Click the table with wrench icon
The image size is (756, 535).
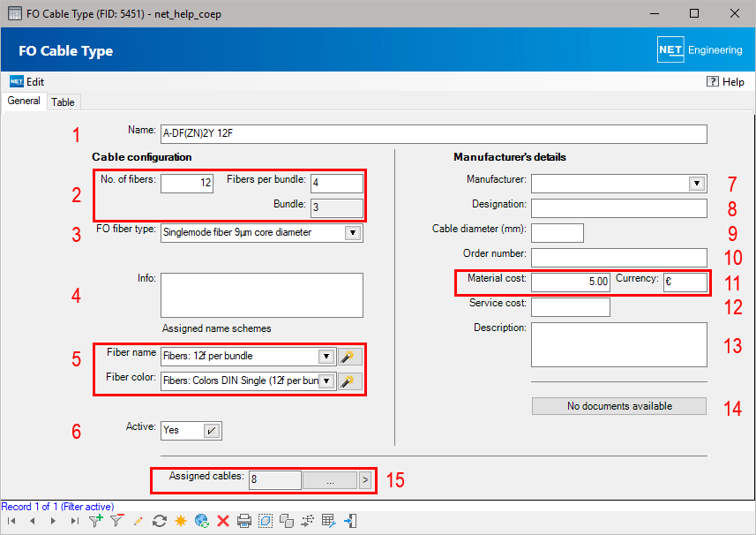point(328,521)
